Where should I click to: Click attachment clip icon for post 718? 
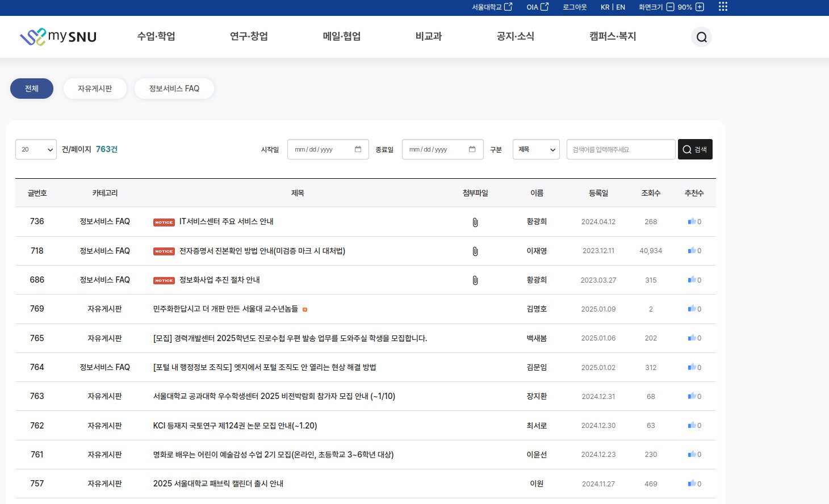click(475, 251)
